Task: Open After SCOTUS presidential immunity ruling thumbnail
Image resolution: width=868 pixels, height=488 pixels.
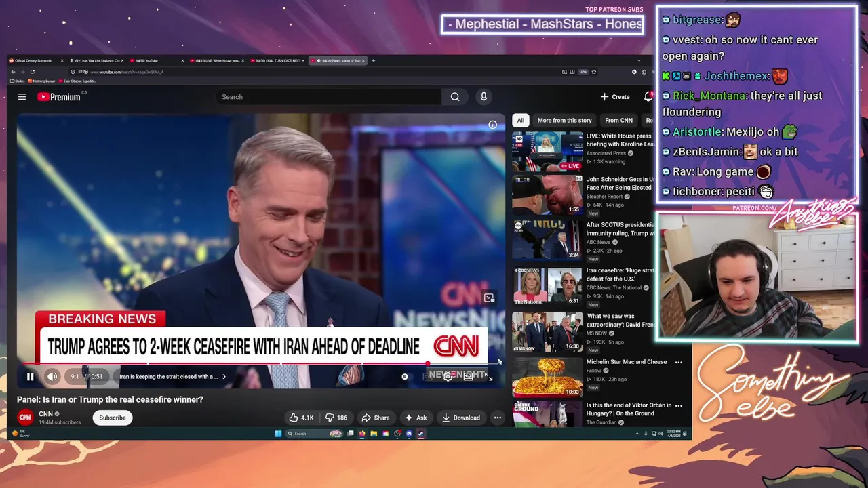Action: click(x=547, y=240)
